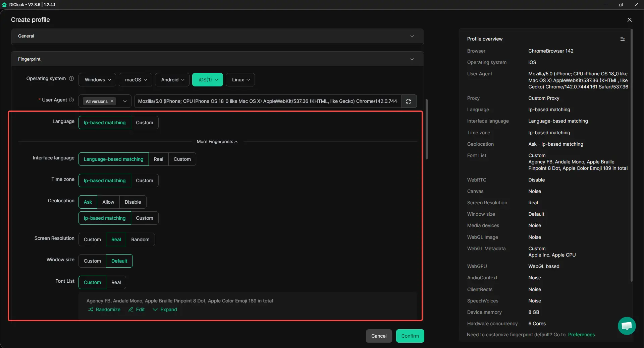Click into the User Agent text field
This screenshot has height=348, width=644.
(x=267, y=101)
